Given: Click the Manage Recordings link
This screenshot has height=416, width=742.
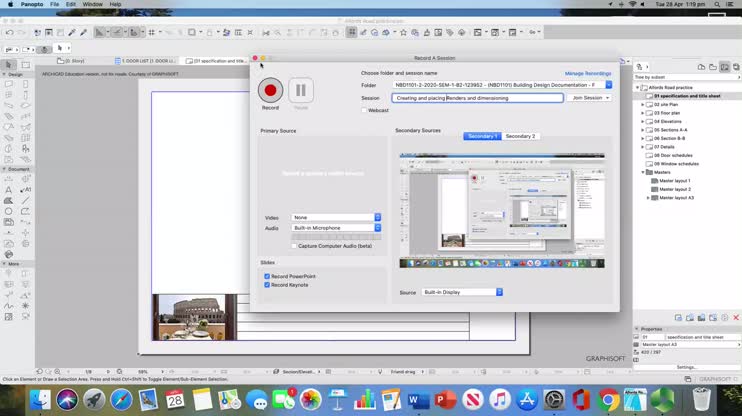Looking at the screenshot, I should click(587, 73).
